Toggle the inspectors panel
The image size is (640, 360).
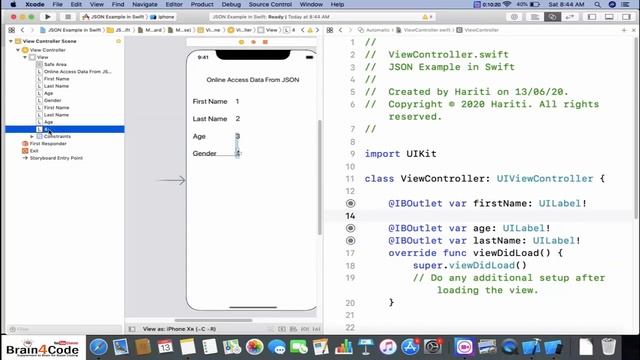(x=626, y=17)
